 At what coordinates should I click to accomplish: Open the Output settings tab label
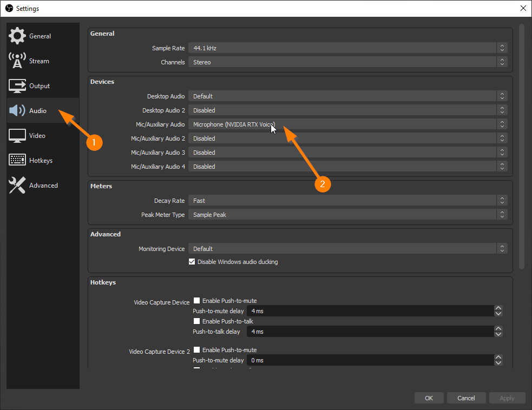coord(40,86)
